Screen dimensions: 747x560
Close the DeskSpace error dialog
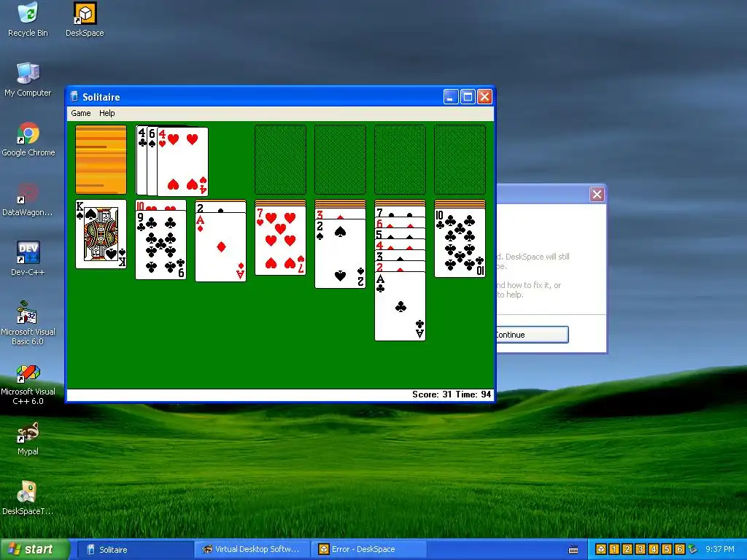[x=597, y=194]
